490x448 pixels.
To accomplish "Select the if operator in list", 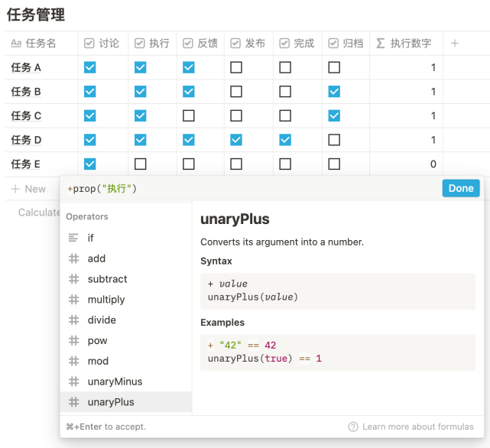I will pyautogui.click(x=90, y=238).
